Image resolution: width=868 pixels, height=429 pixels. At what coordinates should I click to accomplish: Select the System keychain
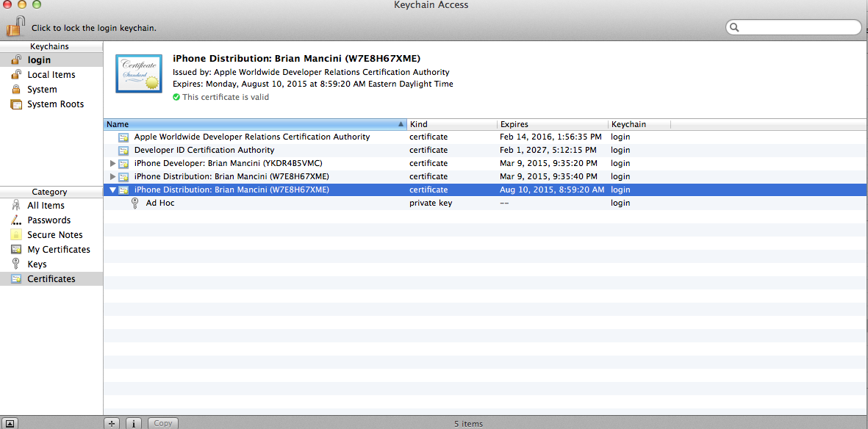(x=51, y=89)
